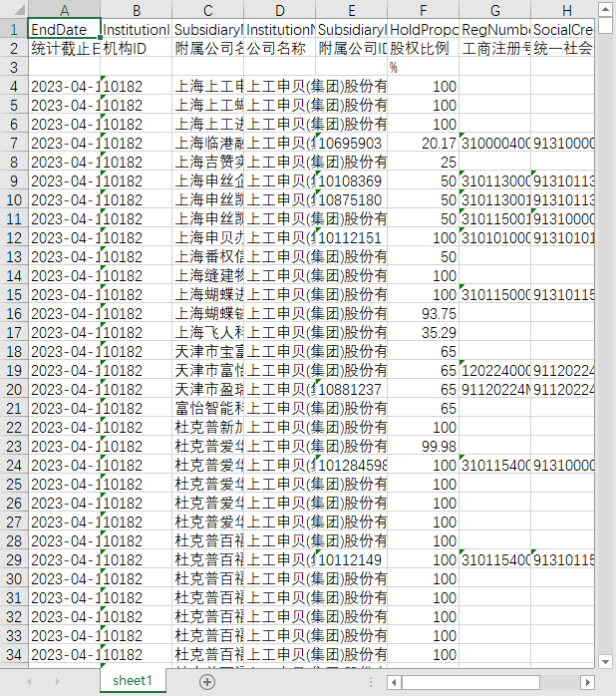Select cell with value 10108369
The width and height of the screenshot is (616, 696).
coord(352,180)
